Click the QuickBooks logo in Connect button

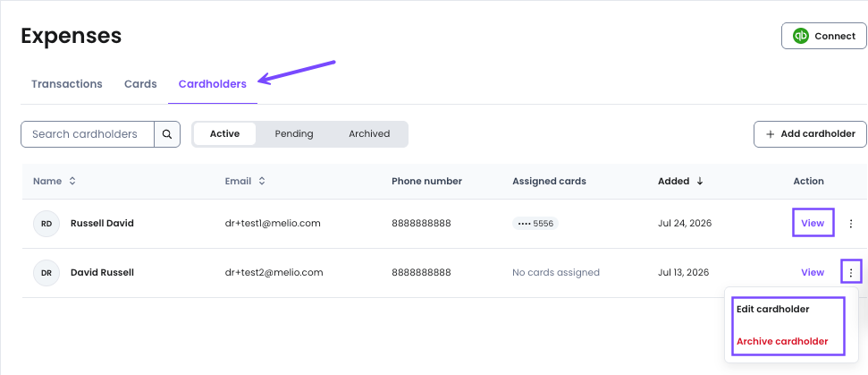click(x=800, y=36)
